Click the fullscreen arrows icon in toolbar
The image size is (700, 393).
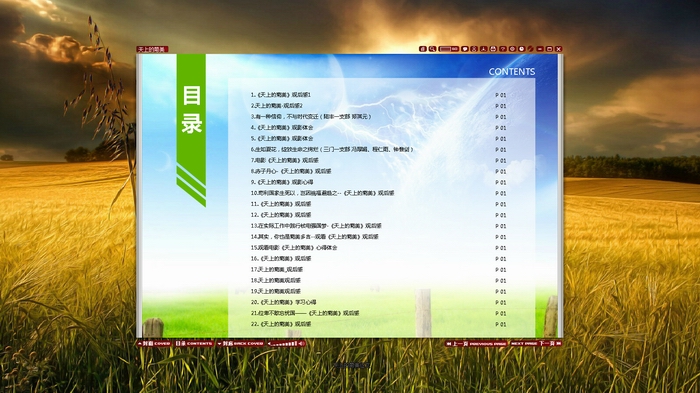coord(474,49)
